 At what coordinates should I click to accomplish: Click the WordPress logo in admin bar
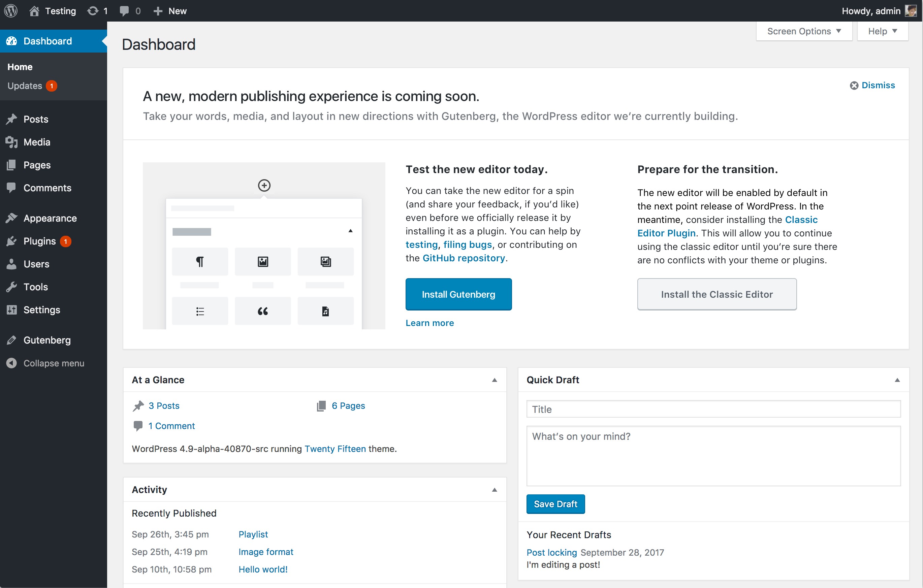(11, 11)
